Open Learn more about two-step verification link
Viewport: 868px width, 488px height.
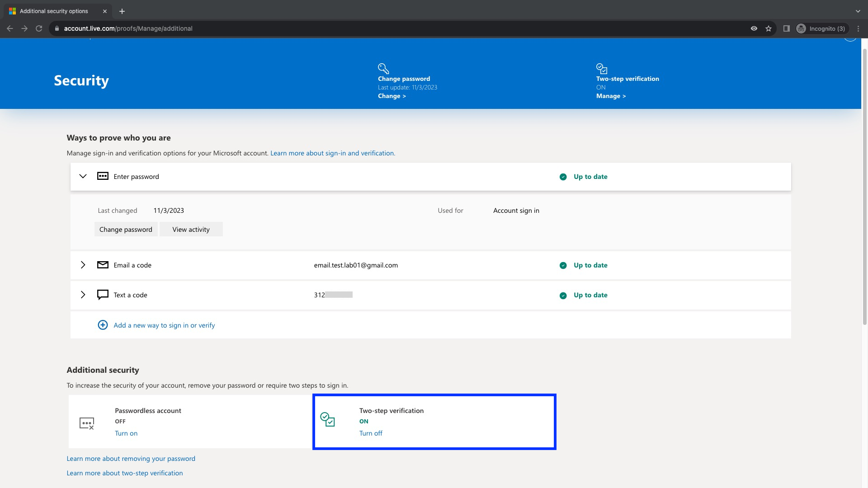click(124, 473)
